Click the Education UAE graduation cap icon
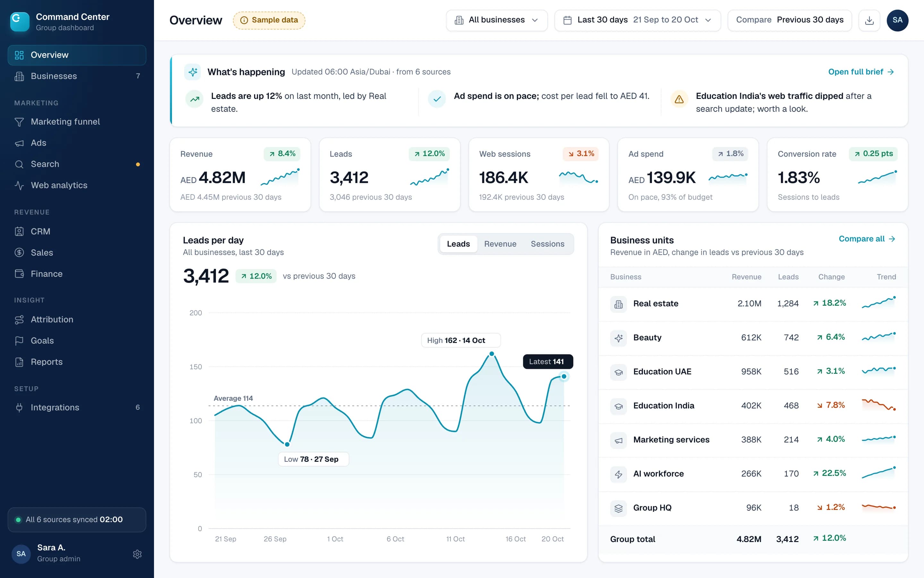 [618, 372]
